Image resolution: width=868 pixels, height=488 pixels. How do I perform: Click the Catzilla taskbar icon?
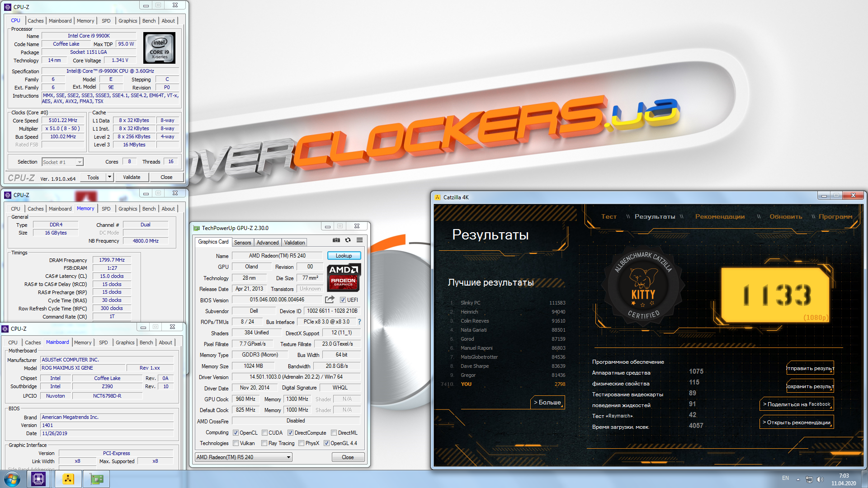tap(68, 479)
